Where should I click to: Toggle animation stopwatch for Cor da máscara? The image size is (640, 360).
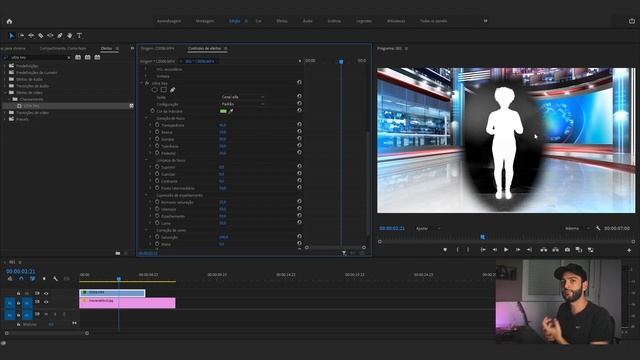(x=153, y=111)
